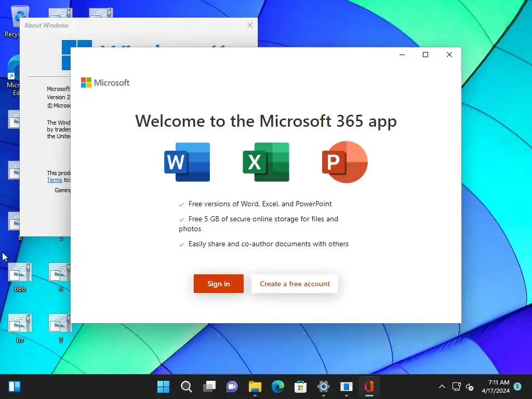
Task: Open the clock showing 7:11 AM
Action: tap(496, 387)
